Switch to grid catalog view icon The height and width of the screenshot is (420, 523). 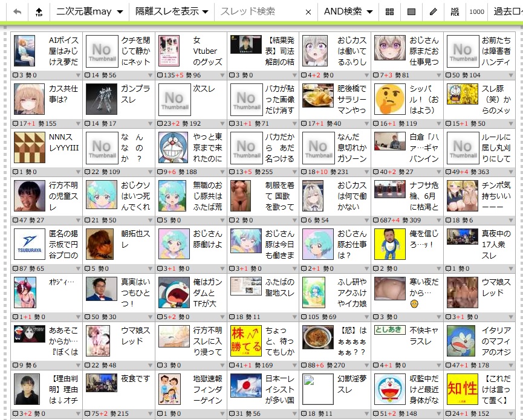click(389, 11)
